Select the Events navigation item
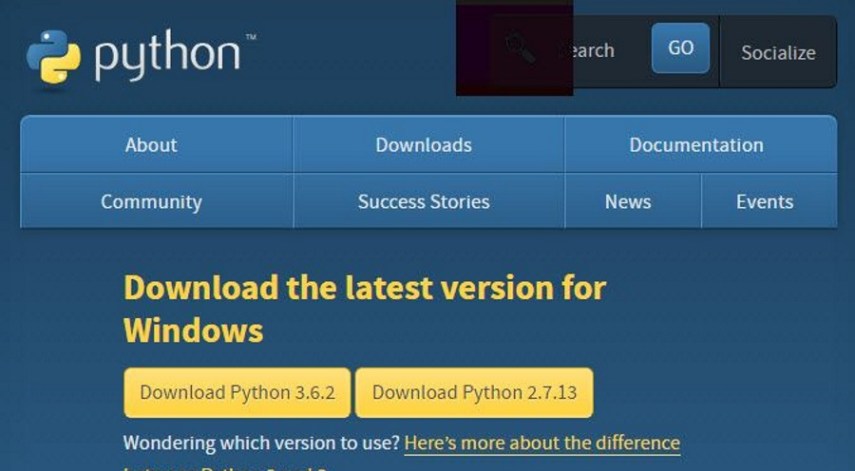This screenshot has height=471, width=855. point(764,202)
